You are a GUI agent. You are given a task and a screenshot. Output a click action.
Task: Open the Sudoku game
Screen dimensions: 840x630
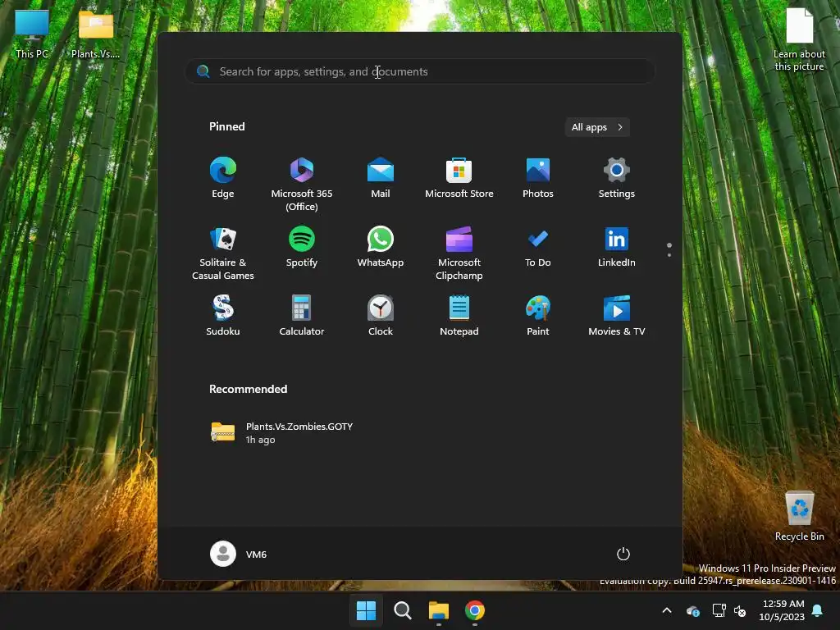point(223,316)
